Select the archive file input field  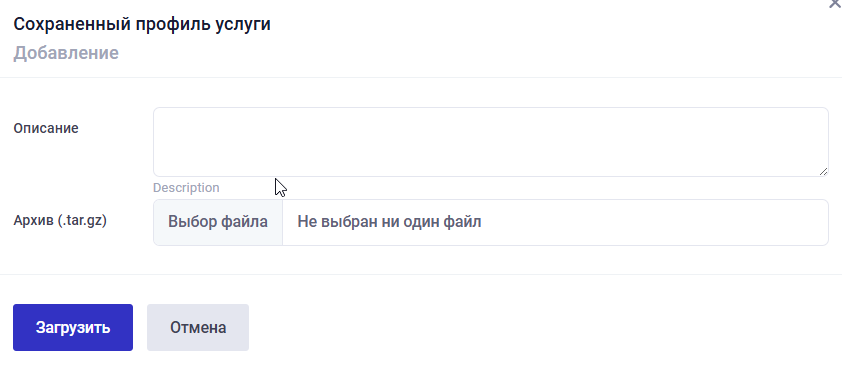click(491, 222)
